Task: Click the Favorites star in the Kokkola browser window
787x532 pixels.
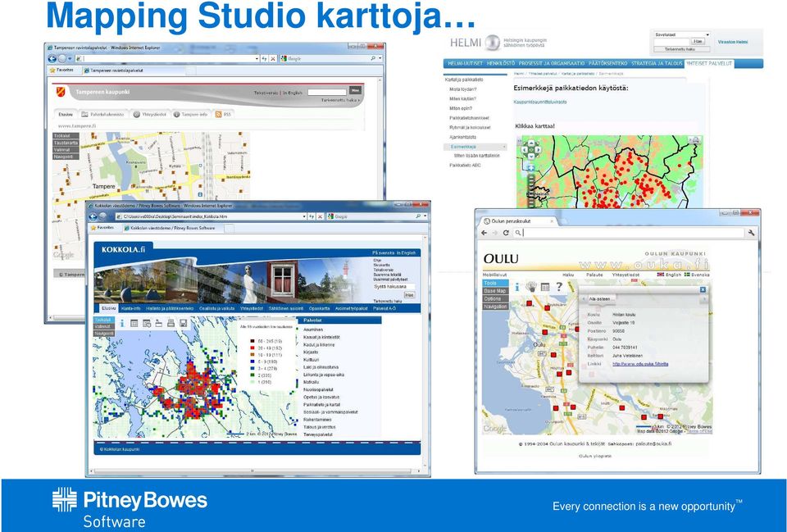Action: click(x=93, y=228)
